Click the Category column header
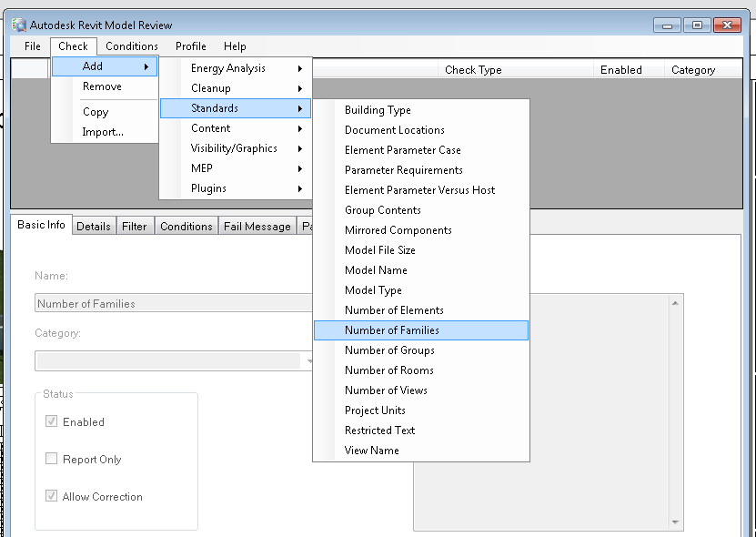The height and width of the screenshot is (537, 756). click(703, 70)
